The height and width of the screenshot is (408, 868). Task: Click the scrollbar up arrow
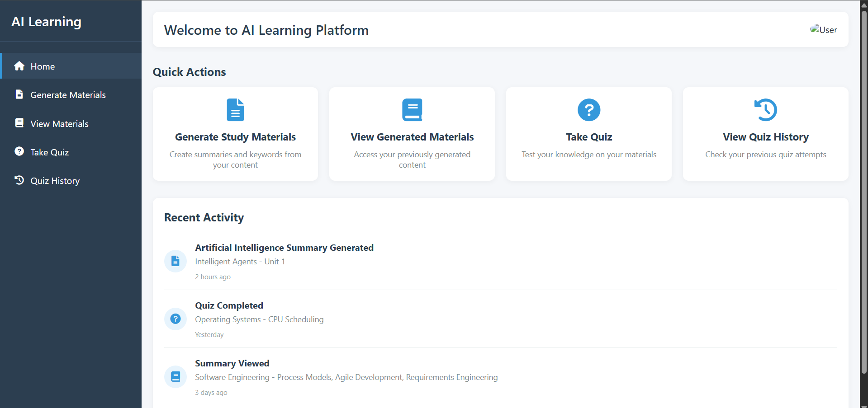[x=863, y=5]
